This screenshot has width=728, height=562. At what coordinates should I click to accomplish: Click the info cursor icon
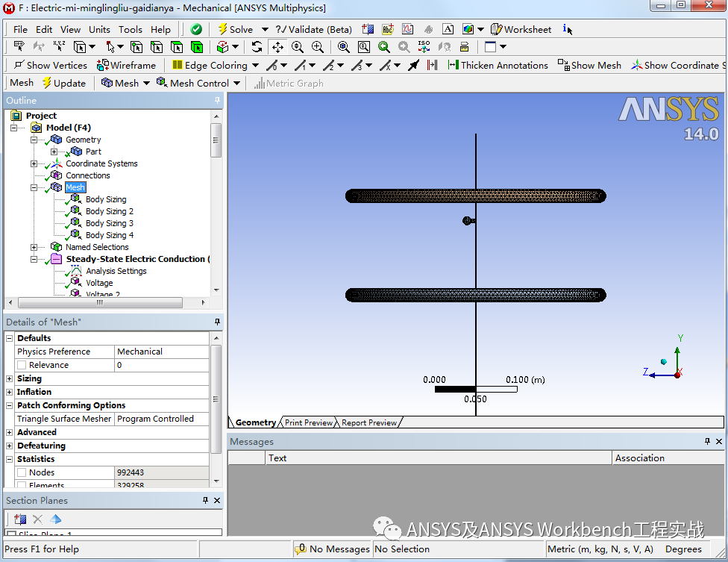click(568, 29)
